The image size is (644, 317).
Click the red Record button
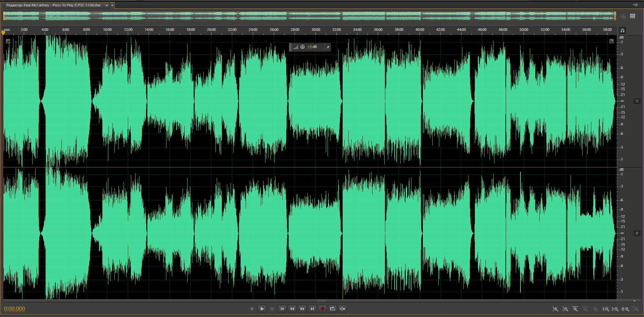coord(323,309)
